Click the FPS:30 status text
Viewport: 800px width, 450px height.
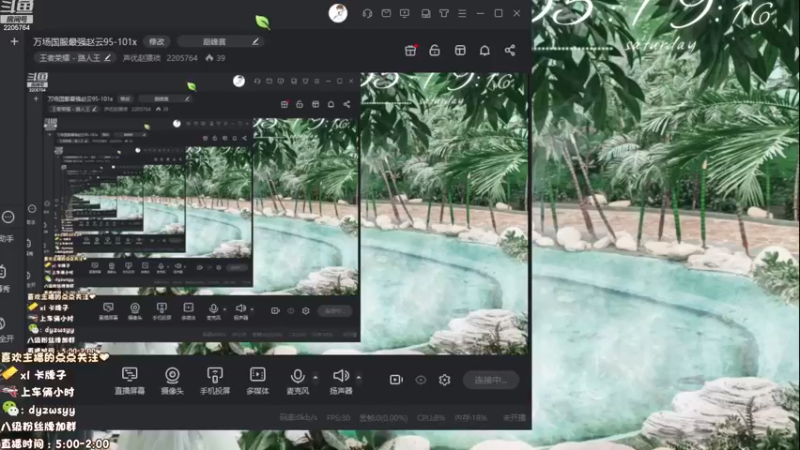pyautogui.click(x=338, y=417)
